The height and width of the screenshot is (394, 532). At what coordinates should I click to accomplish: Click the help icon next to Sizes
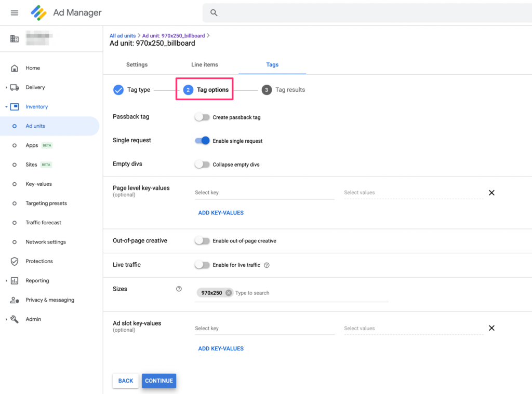tap(179, 289)
